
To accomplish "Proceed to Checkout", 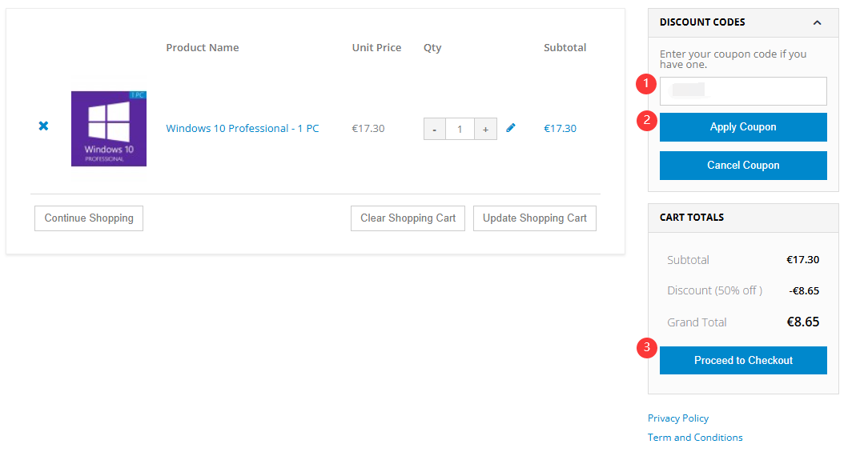I will point(743,361).
